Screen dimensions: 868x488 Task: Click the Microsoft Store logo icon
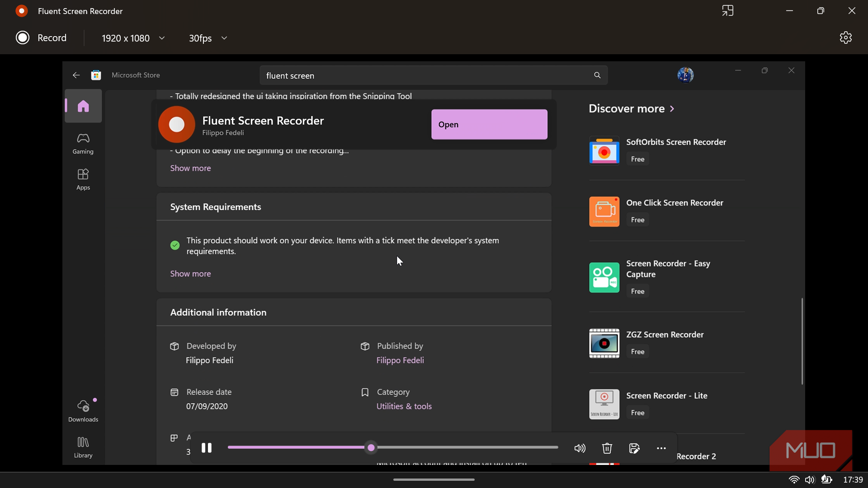pyautogui.click(x=96, y=75)
